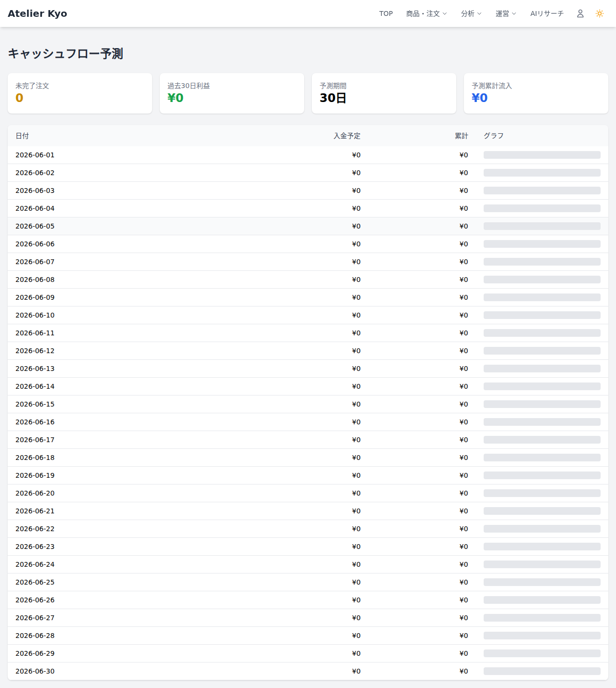
Task: Click the Atelier Kyo logo link
Action: [x=38, y=13]
